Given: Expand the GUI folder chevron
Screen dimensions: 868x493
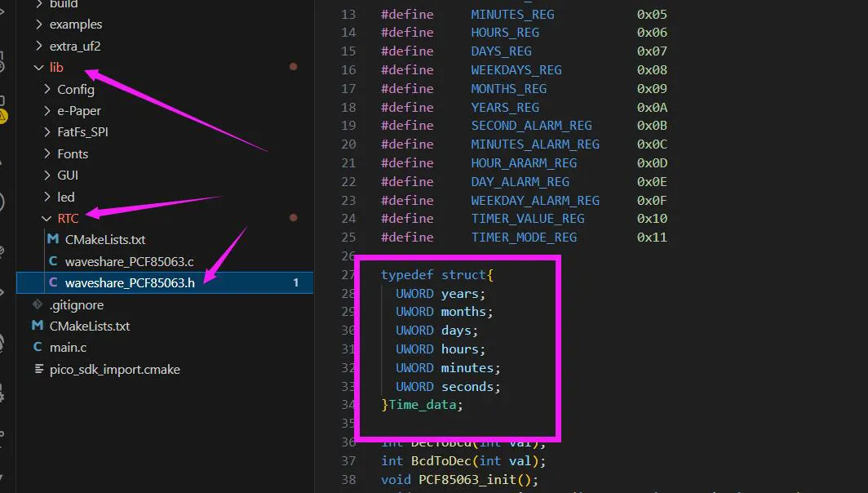Looking at the screenshot, I should pyautogui.click(x=47, y=175).
